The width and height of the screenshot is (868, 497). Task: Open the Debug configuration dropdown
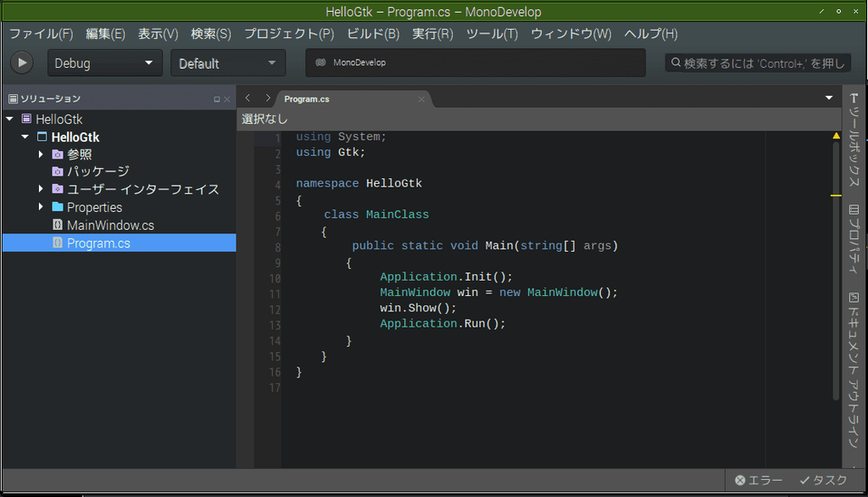click(x=104, y=62)
